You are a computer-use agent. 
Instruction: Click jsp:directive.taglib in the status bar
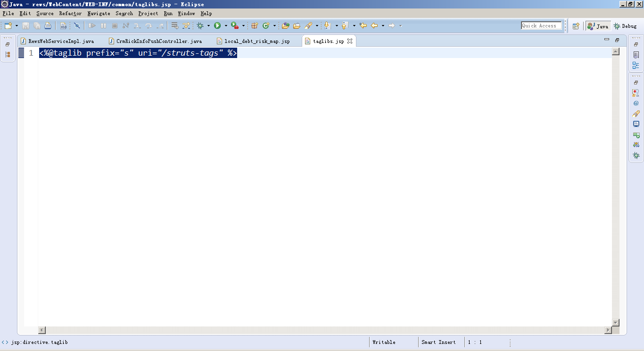(x=40, y=342)
